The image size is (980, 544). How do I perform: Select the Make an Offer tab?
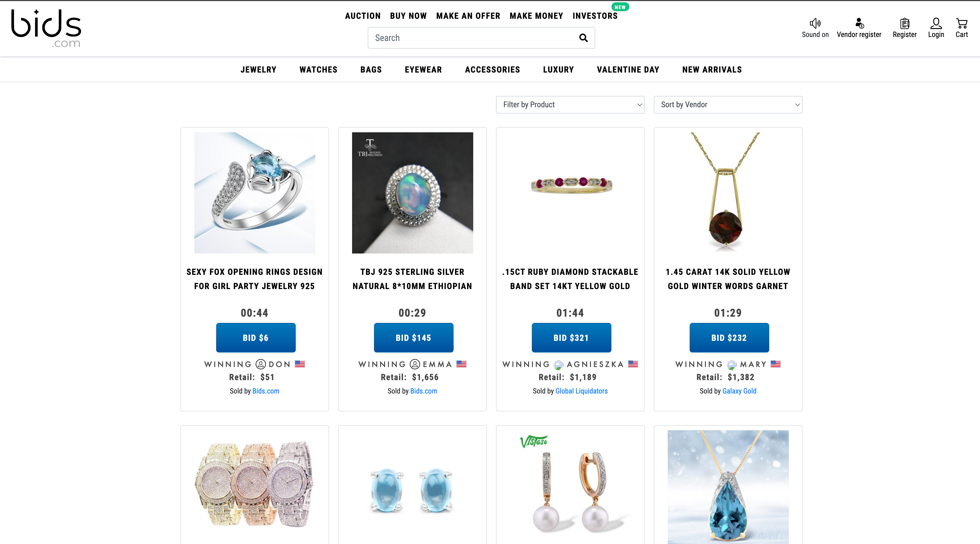[468, 16]
